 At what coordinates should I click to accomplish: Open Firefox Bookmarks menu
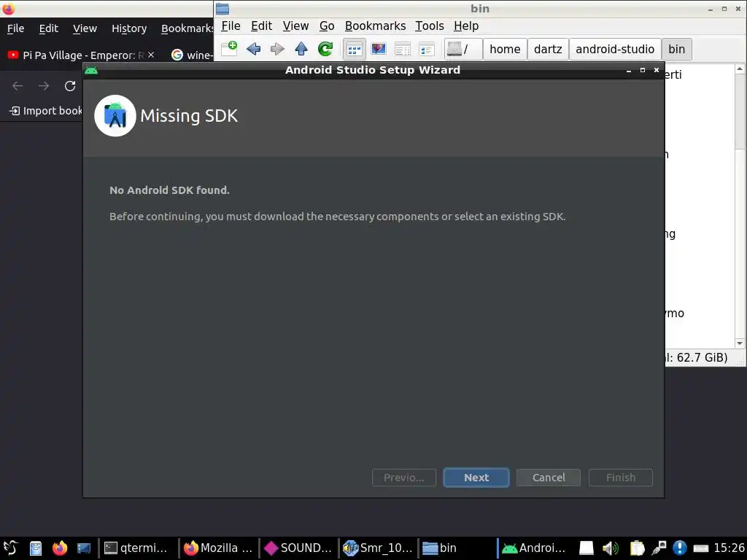pyautogui.click(x=187, y=28)
